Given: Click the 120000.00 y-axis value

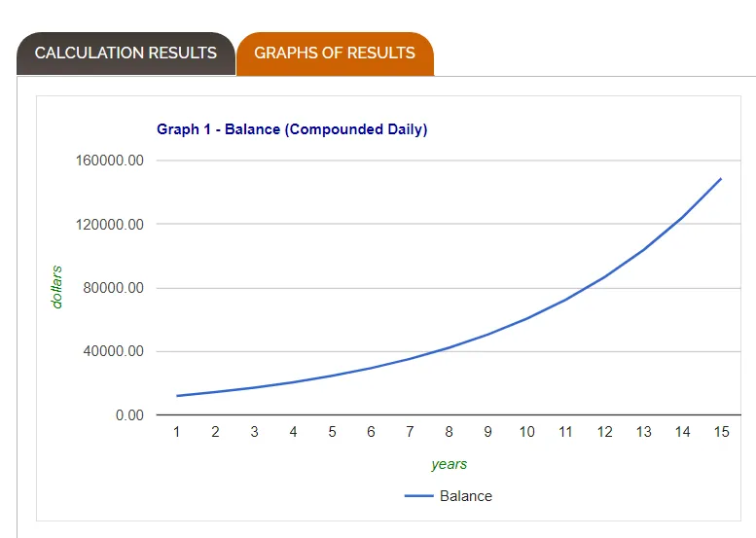Looking at the screenshot, I should point(109,225).
